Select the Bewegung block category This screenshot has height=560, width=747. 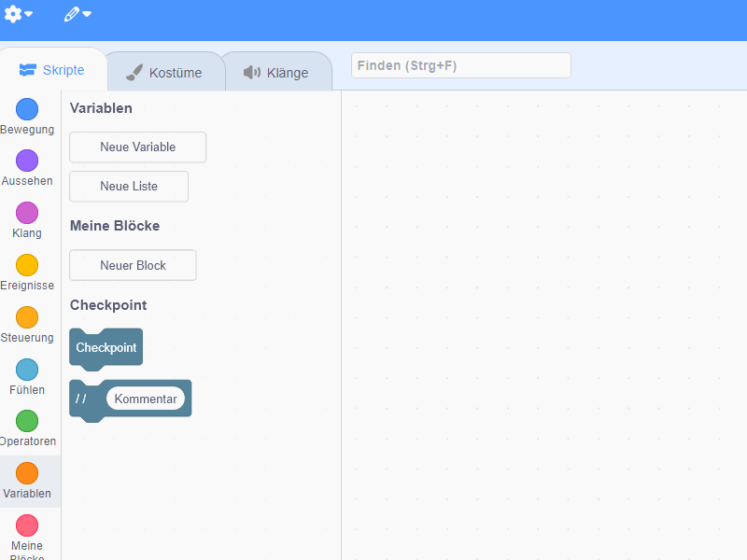tap(27, 117)
